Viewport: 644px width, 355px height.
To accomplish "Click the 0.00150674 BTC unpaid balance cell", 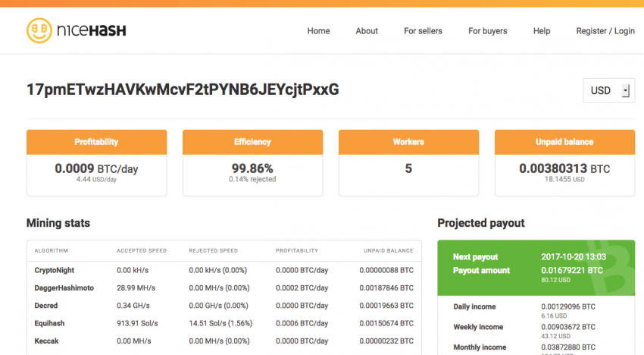I will [x=386, y=323].
